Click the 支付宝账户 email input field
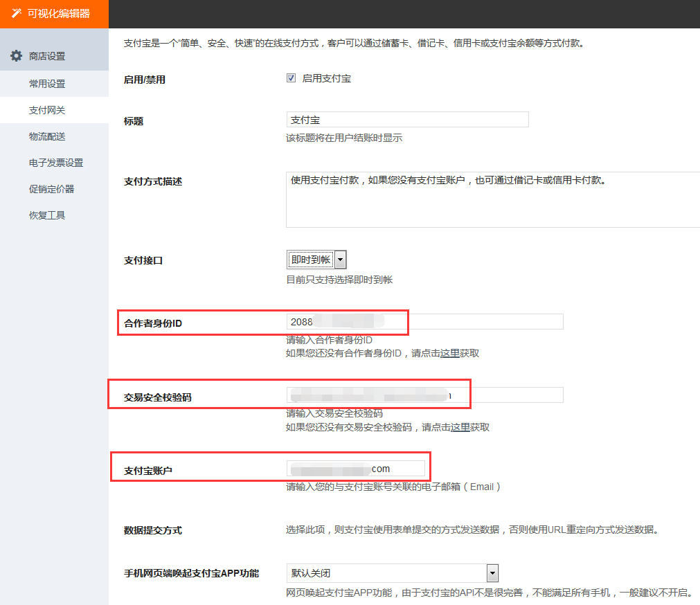This screenshot has width=700, height=605. (x=355, y=469)
